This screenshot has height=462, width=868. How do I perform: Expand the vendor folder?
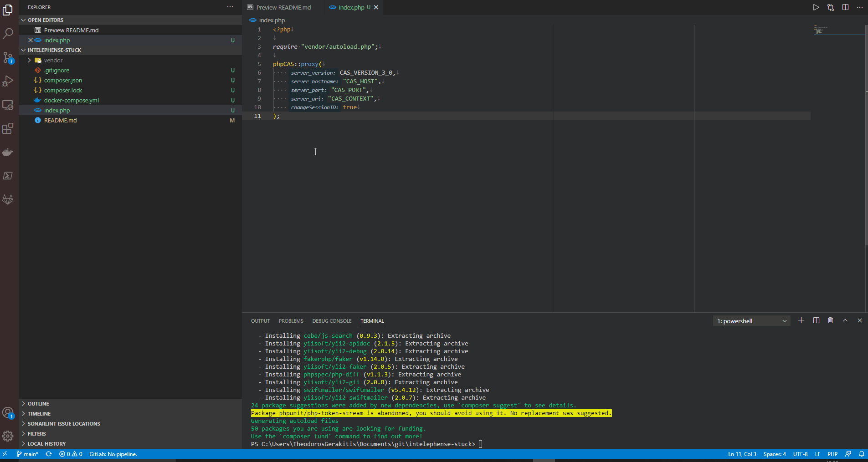coord(53,60)
